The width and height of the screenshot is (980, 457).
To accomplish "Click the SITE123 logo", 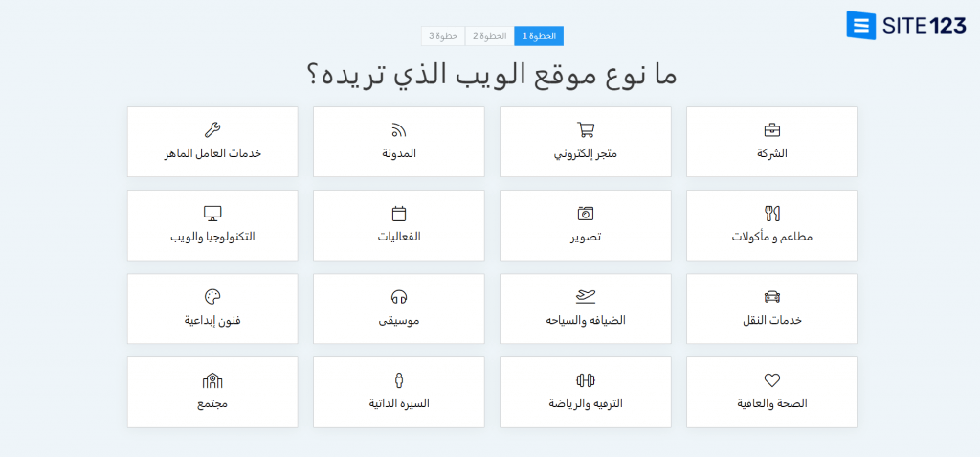I will click(x=906, y=26).
